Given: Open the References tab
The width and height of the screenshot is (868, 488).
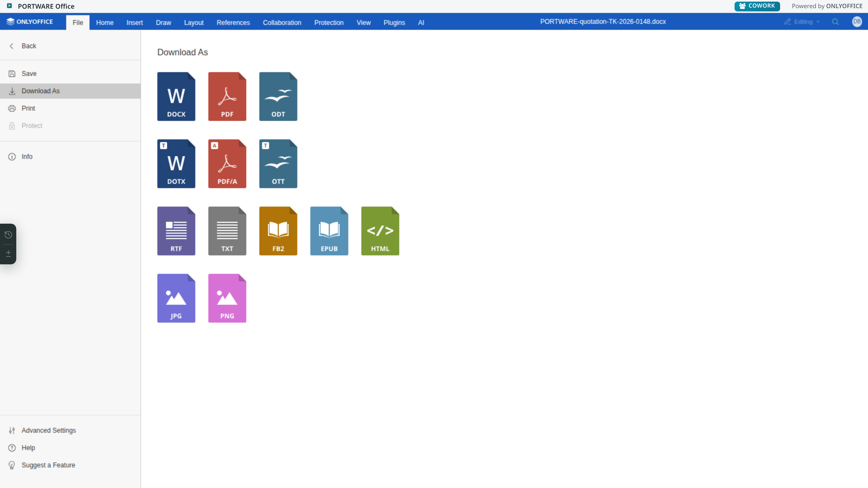Looking at the screenshot, I should coord(233,23).
